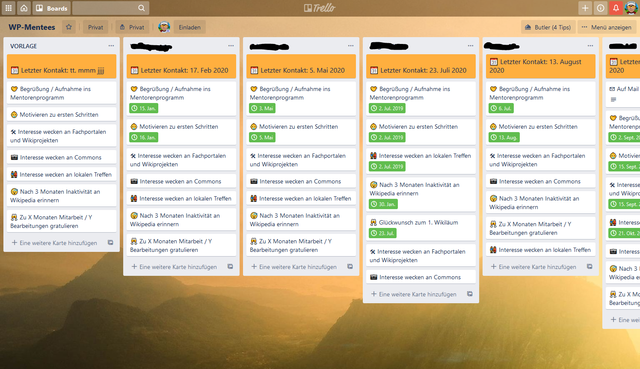The height and width of the screenshot is (369, 640).
Task: Toggle the 3. Mai due date badge
Action: tap(262, 108)
